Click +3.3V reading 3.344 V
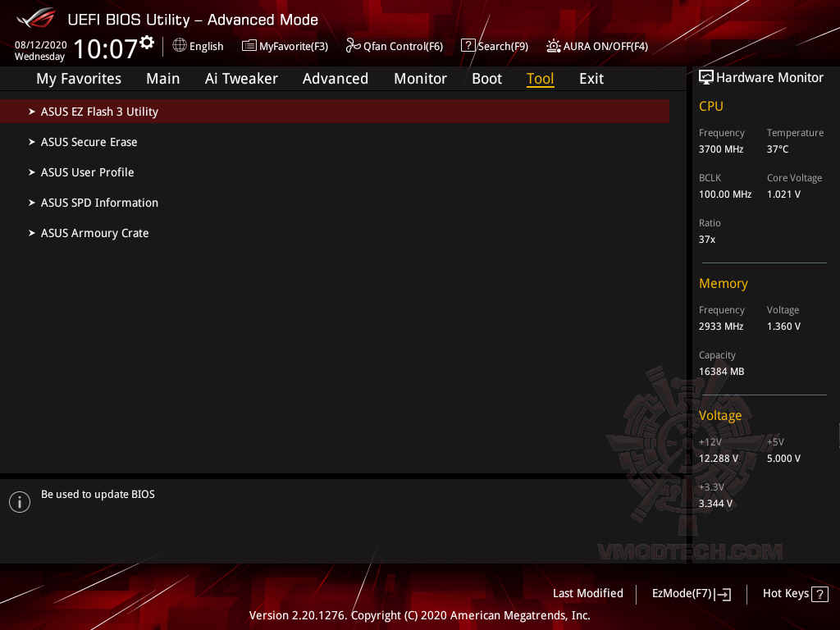 pos(715,504)
